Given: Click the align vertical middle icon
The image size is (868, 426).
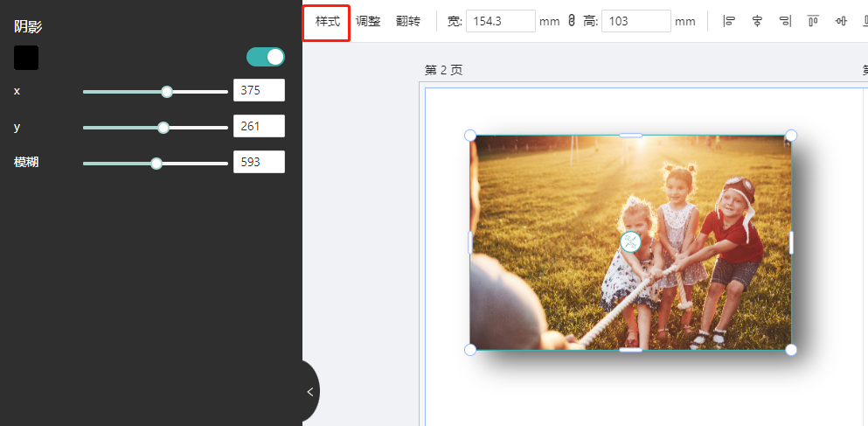Looking at the screenshot, I should pyautogui.click(x=842, y=22).
